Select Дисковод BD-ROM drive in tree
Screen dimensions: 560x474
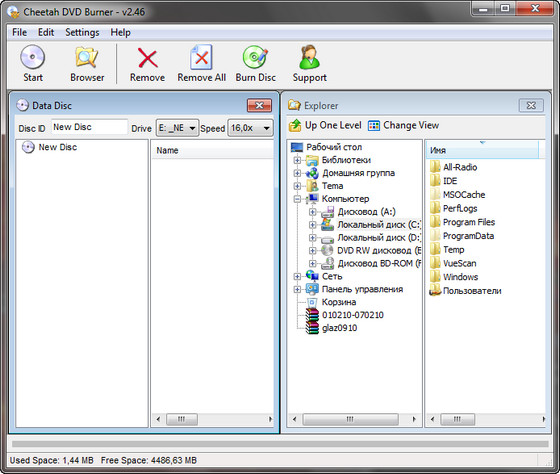[x=371, y=263]
